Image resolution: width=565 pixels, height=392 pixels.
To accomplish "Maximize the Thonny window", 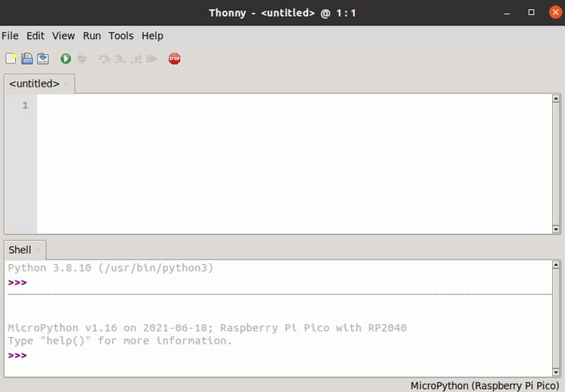I will click(x=531, y=12).
